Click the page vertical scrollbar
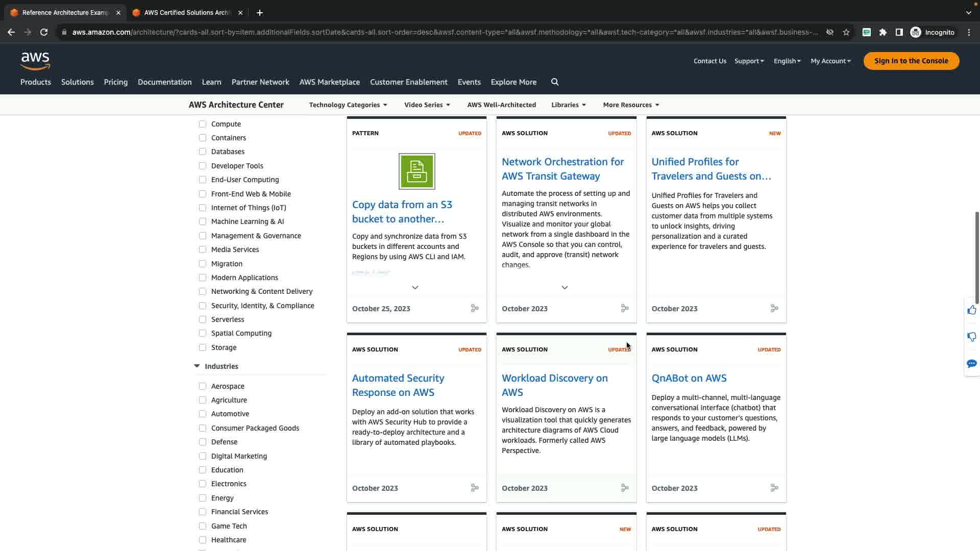 976,258
